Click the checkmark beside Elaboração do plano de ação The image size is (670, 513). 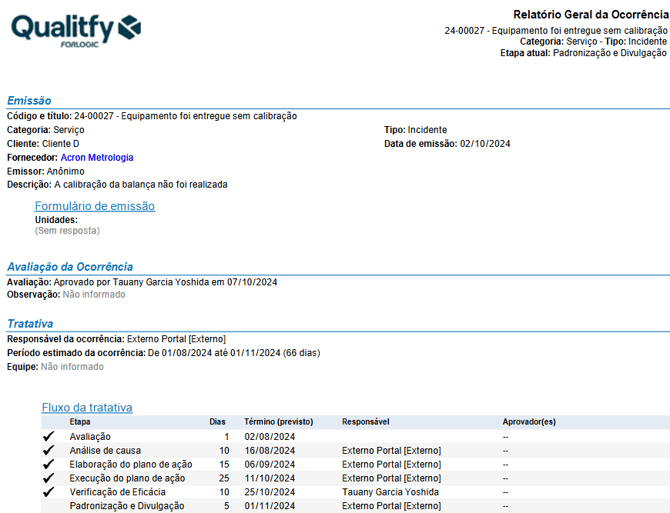[48, 465]
